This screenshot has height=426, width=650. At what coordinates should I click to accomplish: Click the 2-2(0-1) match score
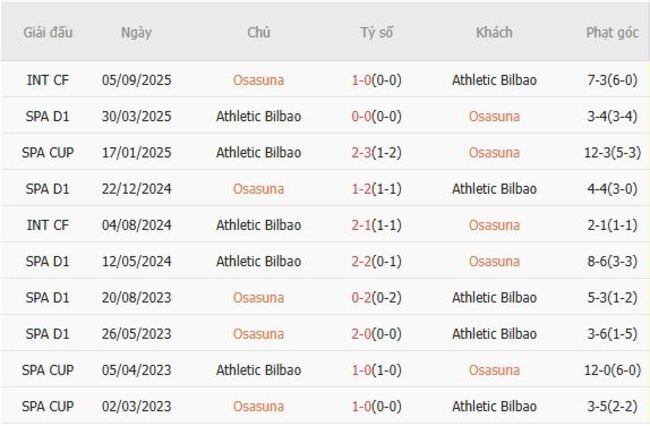click(x=377, y=262)
